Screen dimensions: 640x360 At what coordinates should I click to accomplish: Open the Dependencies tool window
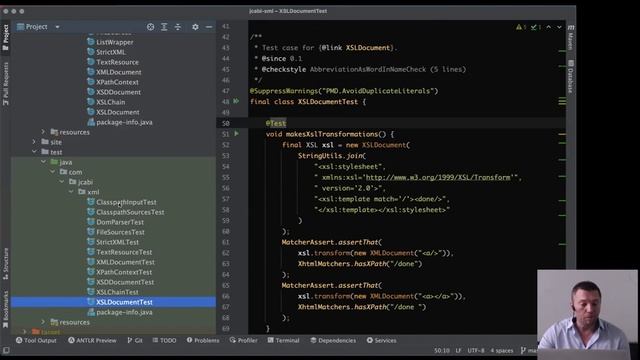tap(333, 340)
